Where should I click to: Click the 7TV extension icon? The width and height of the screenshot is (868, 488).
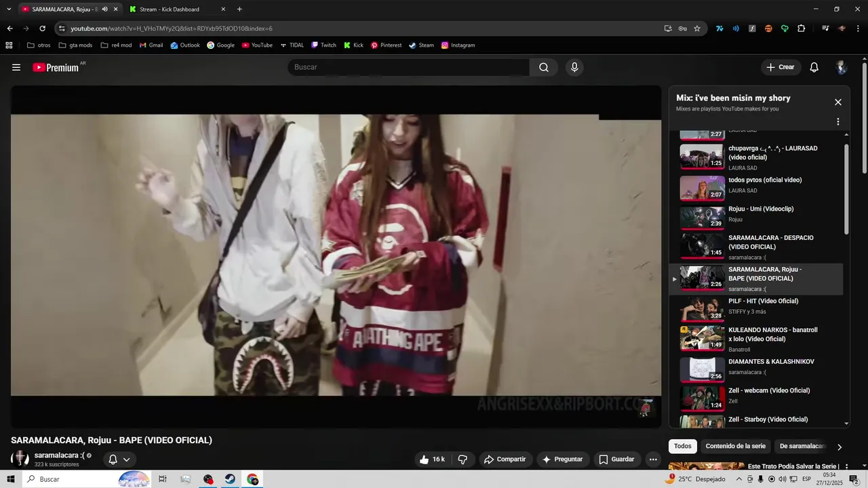(719, 28)
